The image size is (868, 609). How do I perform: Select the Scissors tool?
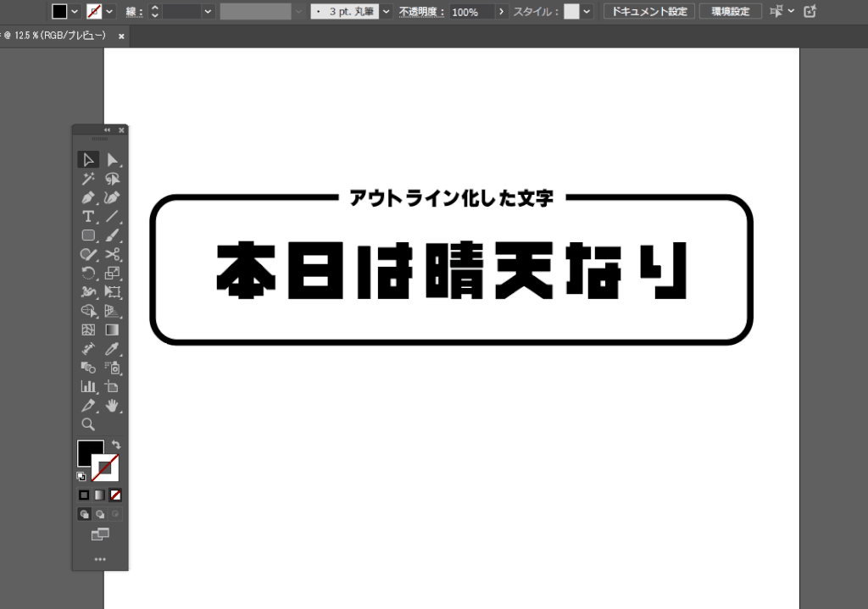pyautogui.click(x=113, y=254)
